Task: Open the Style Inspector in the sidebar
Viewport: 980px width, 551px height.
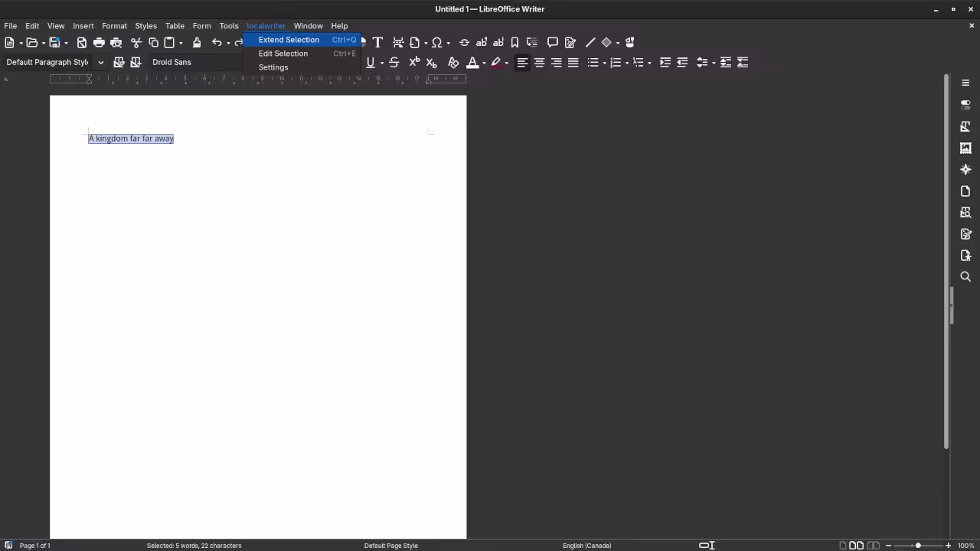Action: pos(965,212)
